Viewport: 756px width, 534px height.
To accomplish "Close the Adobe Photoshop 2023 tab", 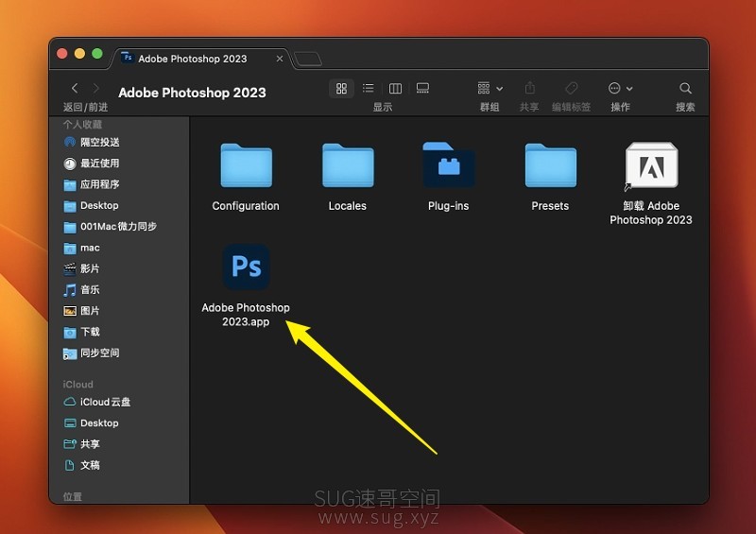I will tap(280, 59).
